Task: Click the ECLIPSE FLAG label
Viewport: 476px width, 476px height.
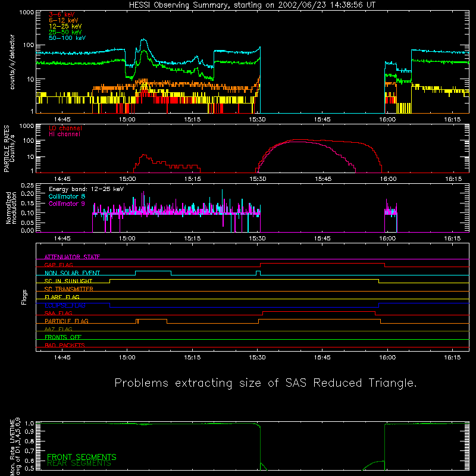Action: (65, 305)
